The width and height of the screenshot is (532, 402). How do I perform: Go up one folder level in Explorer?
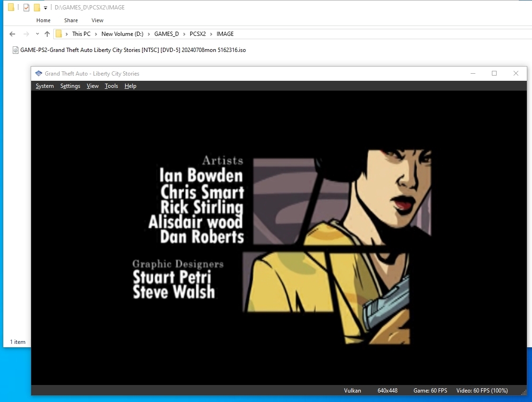click(47, 34)
